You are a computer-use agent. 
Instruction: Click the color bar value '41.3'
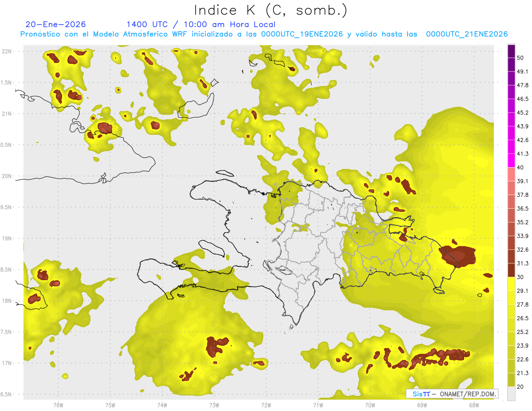tap(523, 154)
